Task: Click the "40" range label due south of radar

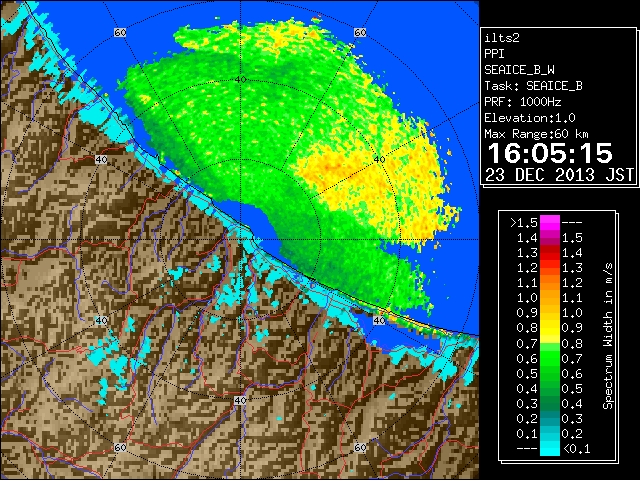Action: tap(240, 400)
